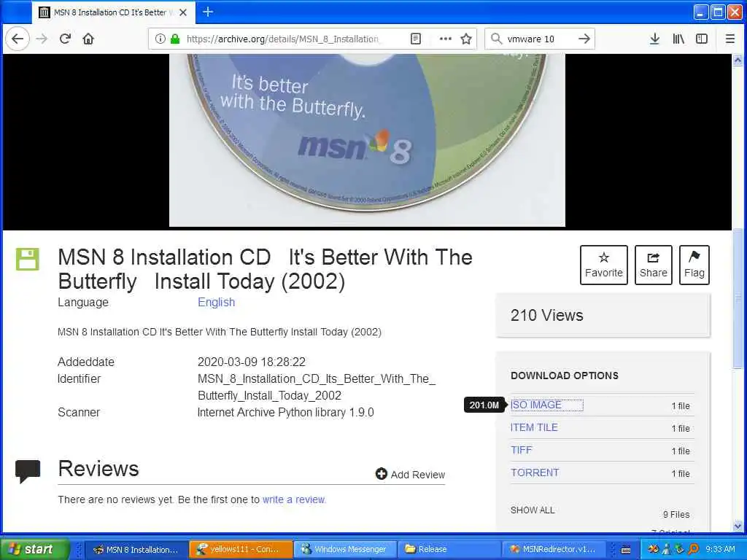This screenshot has width=747, height=560.
Task: Click the forward navigation arrow
Action: pyautogui.click(x=42, y=39)
